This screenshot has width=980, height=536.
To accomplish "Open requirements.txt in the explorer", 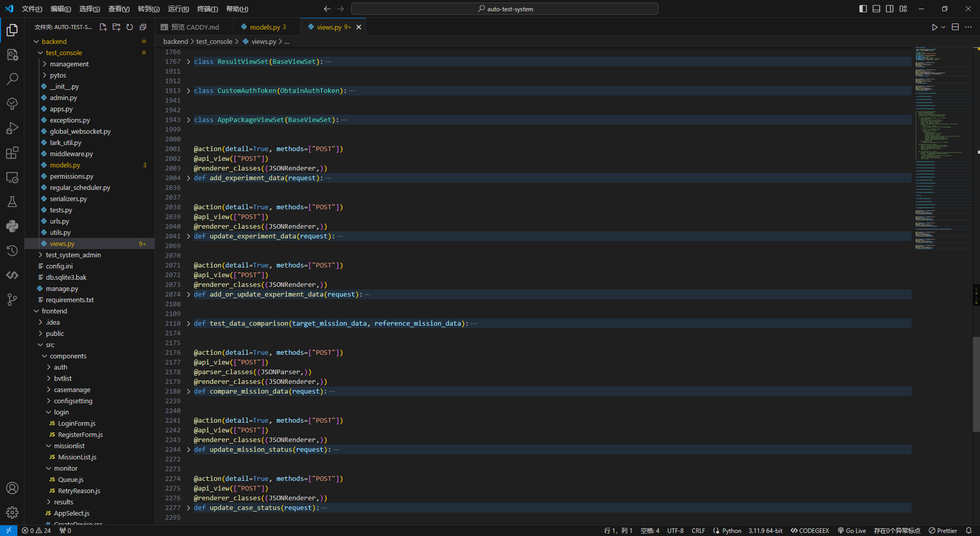I will point(70,300).
